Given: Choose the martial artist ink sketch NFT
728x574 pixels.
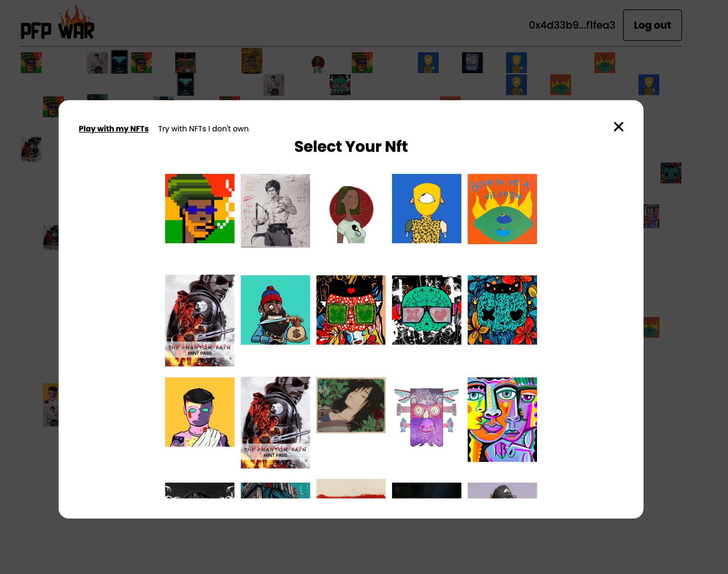Looking at the screenshot, I should tap(275, 211).
